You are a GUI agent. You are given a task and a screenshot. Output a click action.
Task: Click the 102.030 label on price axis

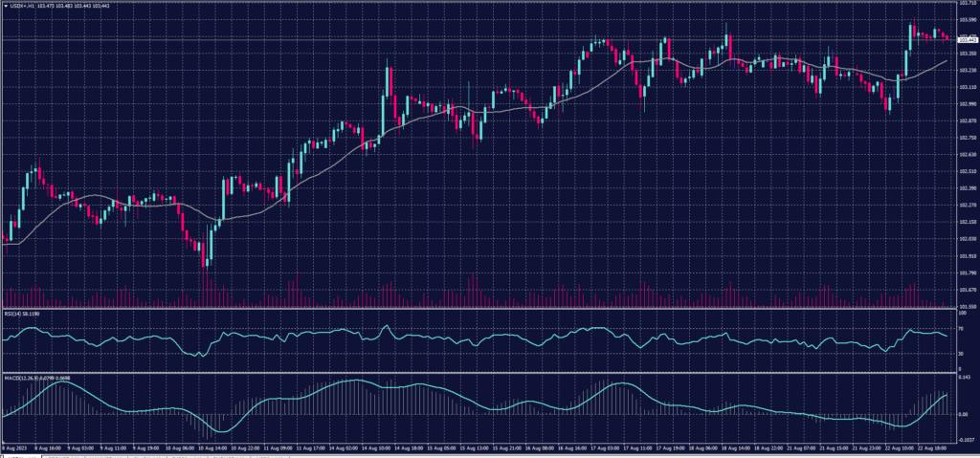click(x=967, y=238)
